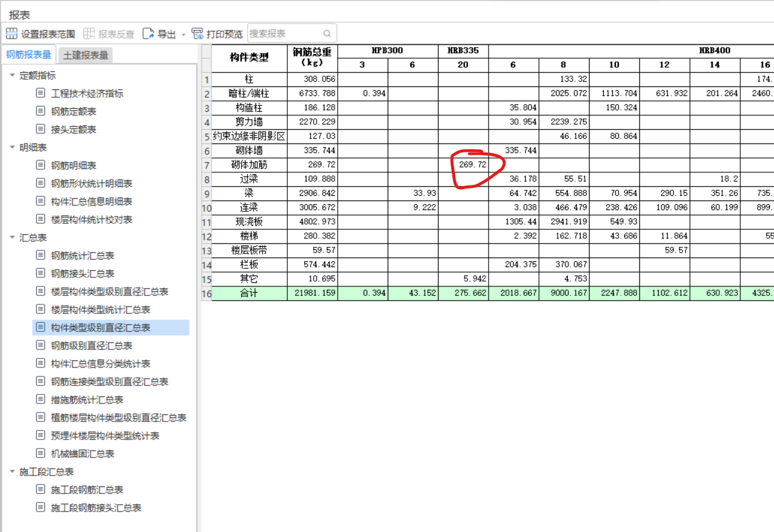Click document icon beside 构件汇总信息明细表
This screenshot has height=532, width=774.
click(x=41, y=201)
